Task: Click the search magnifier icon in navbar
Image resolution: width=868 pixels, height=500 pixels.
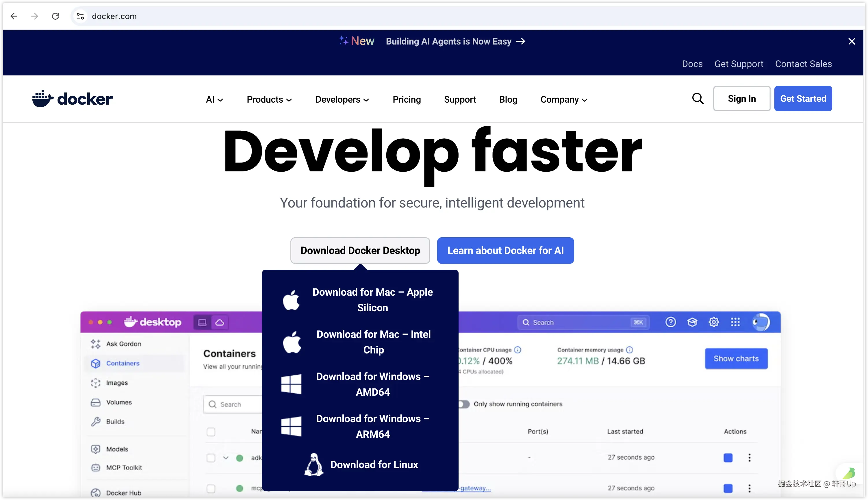Action: coord(698,99)
